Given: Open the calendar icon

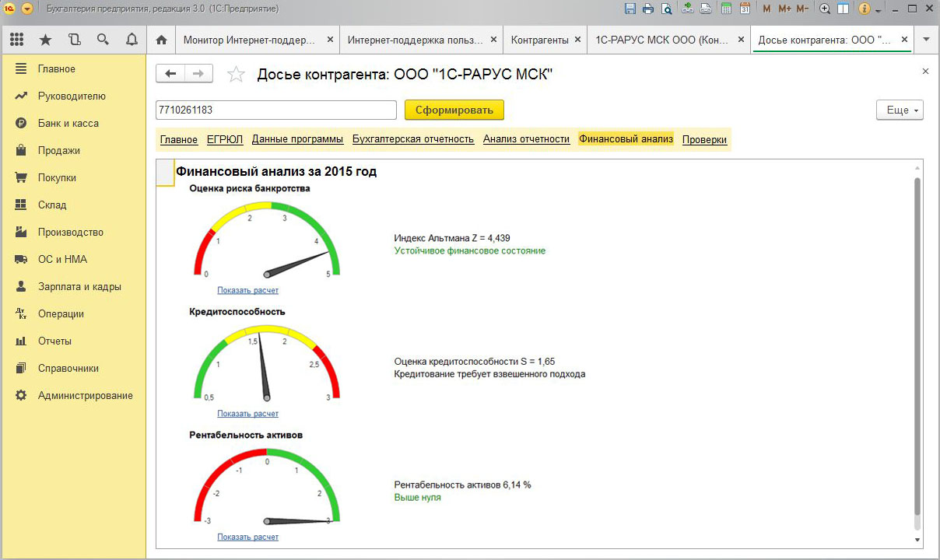Looking at the screenshot, I should [745, 9].
